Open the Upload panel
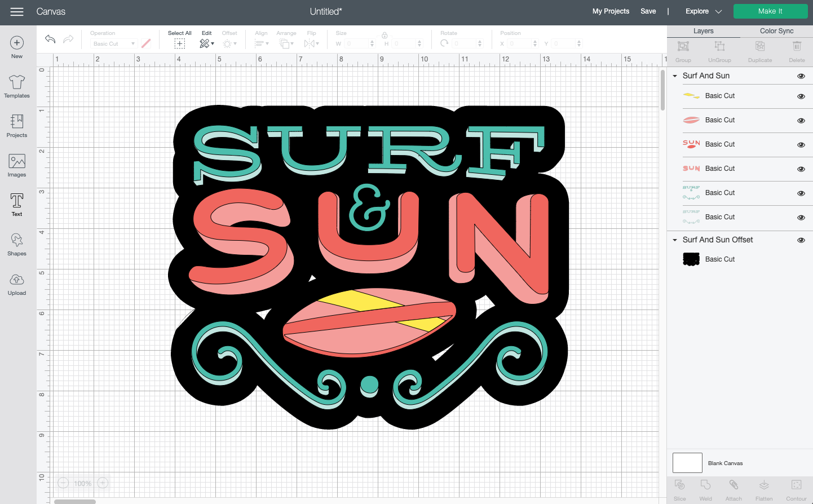This screenshot has height=504, width=813. (x=17, y=284)
